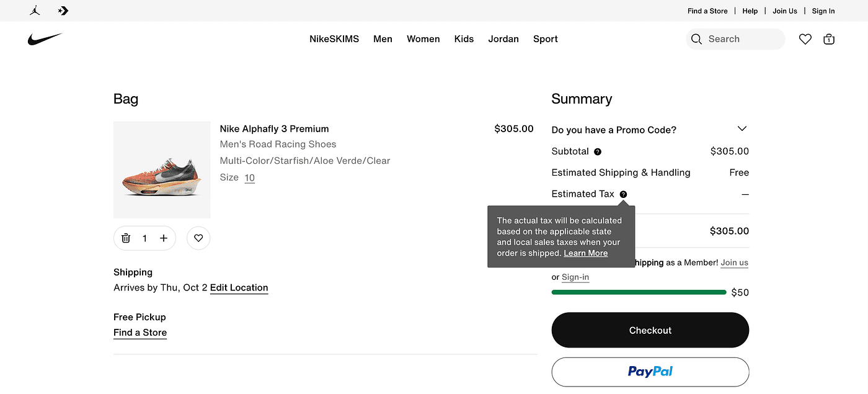Click the Men's Road Racing Shoes text
The height and width of the screenshot is (394, 868).
click(278, 145)
